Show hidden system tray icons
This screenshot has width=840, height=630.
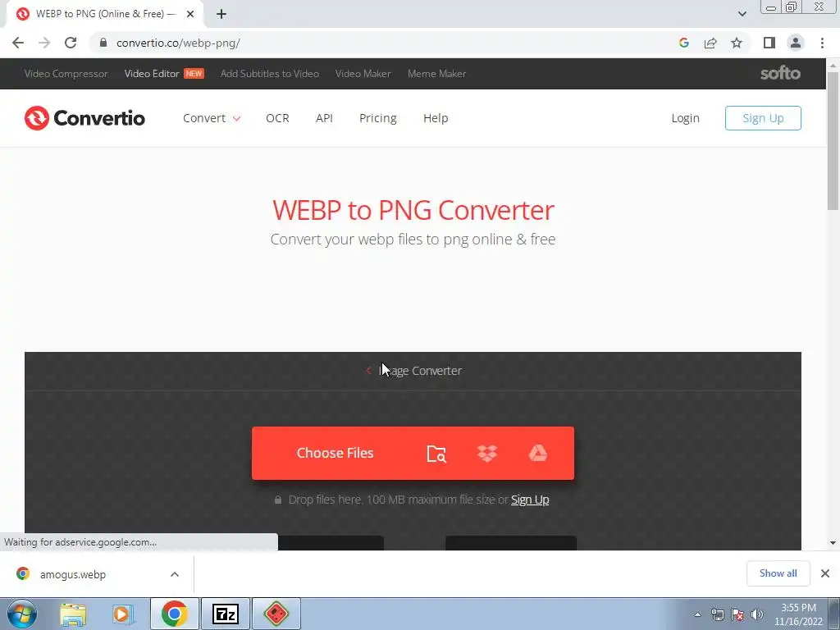pyautogui.click(x=697, y=614)
